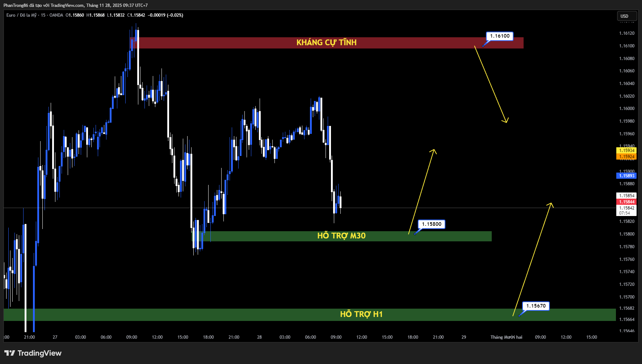Click the C1.15842 close value in header

[136, 15]
